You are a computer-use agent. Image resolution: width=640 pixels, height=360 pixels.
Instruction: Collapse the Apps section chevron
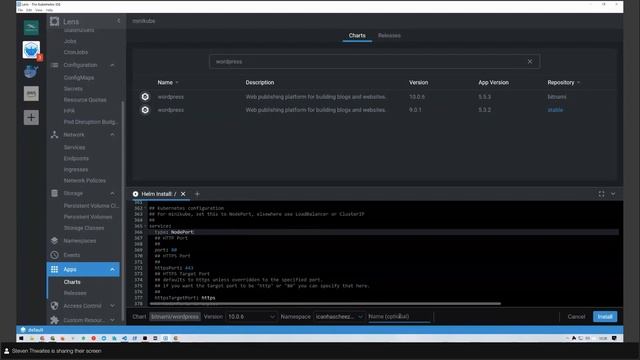tap(112, 269)
